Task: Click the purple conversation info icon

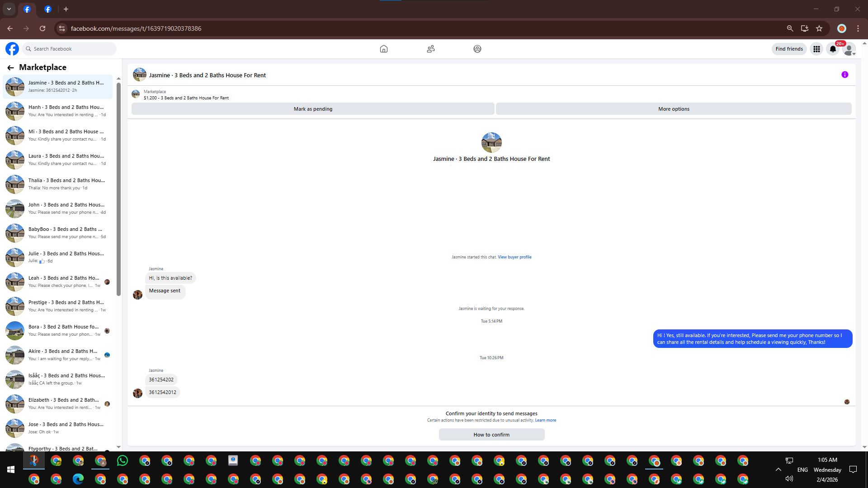Action: [844, 75]
